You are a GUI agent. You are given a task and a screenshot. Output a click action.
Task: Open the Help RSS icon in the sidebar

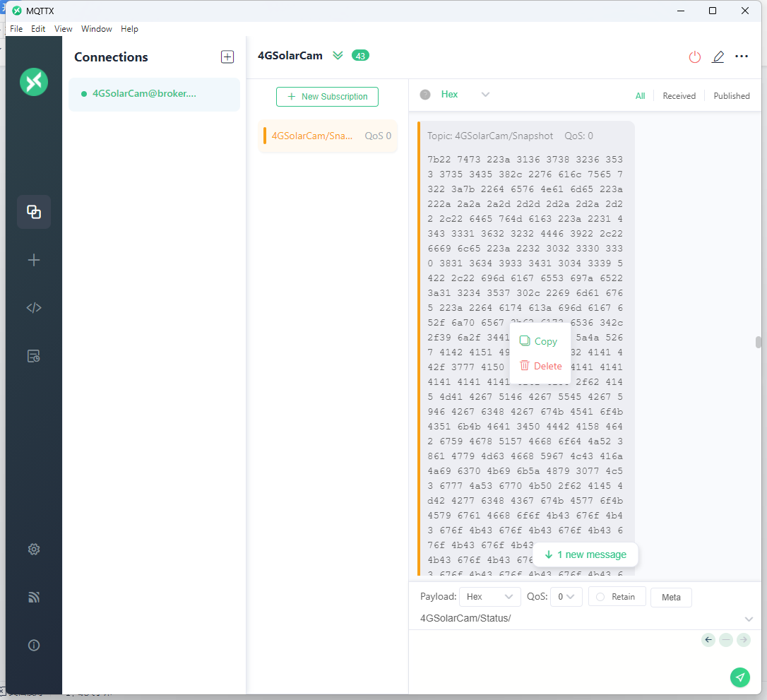(x=34, y=598)
